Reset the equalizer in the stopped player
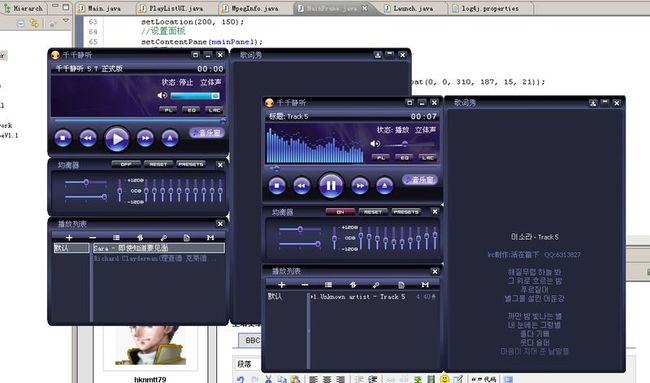The height and width of the screenshot is (383, 650). (x=158, y=164)
